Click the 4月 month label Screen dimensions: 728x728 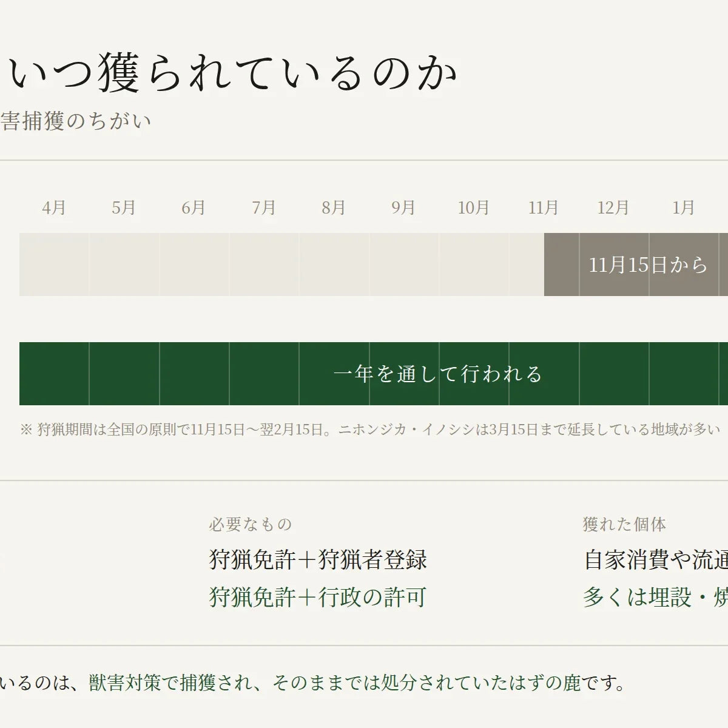click(54, 207)
